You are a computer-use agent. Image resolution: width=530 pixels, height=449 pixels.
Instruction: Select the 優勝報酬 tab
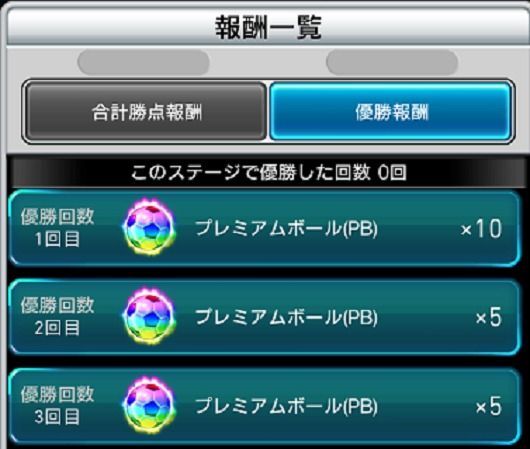pyautogui.click(x=391, y=112)
